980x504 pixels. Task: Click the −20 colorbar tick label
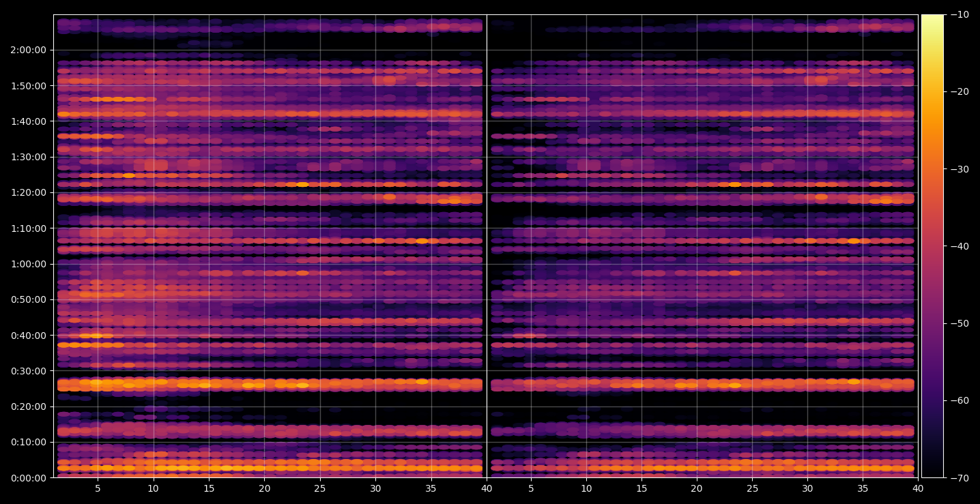coord(960,92)
